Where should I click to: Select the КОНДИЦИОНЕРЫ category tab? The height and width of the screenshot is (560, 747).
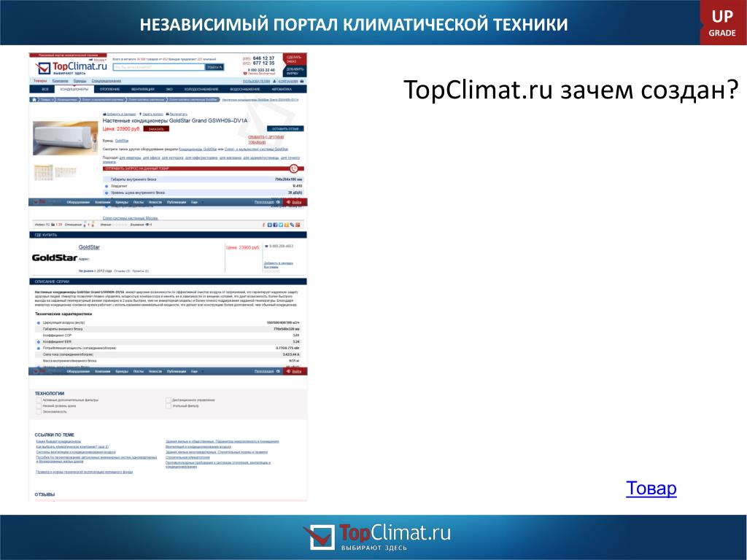click(x=74, y=89)
